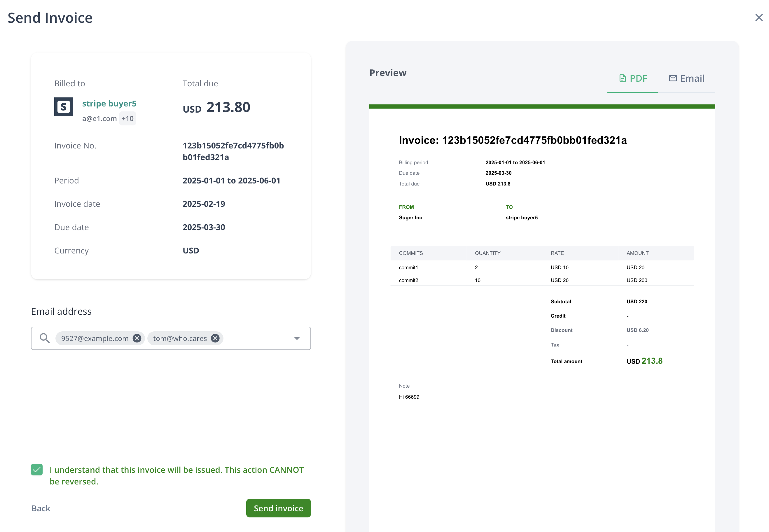This screenshot has width=769, height=532.
Task: Click the search magnifier icon
Action: coord(45,338)
